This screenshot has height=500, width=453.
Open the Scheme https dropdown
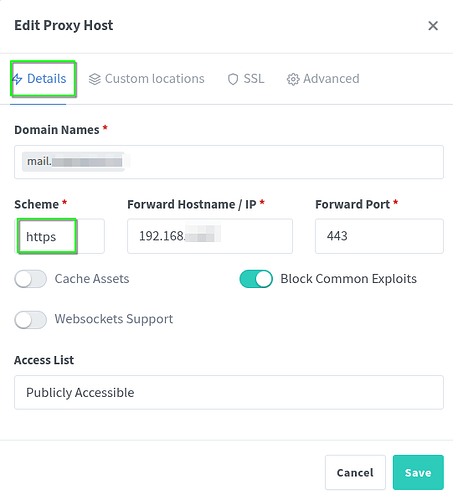60,236
